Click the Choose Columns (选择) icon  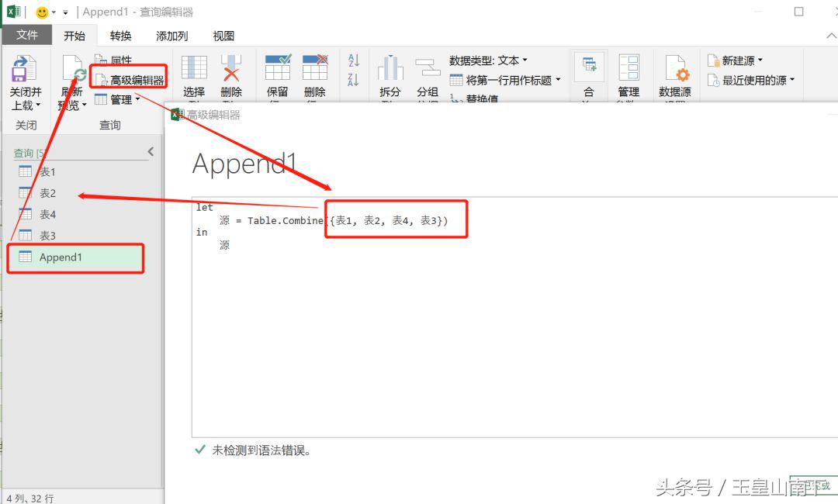click(x=194, y=67)
